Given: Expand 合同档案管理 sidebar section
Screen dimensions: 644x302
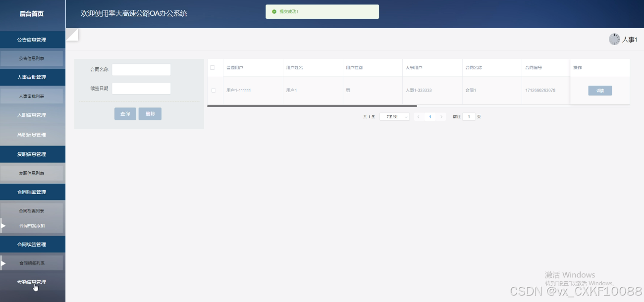Looking at the screenshot, I should 33,192.
